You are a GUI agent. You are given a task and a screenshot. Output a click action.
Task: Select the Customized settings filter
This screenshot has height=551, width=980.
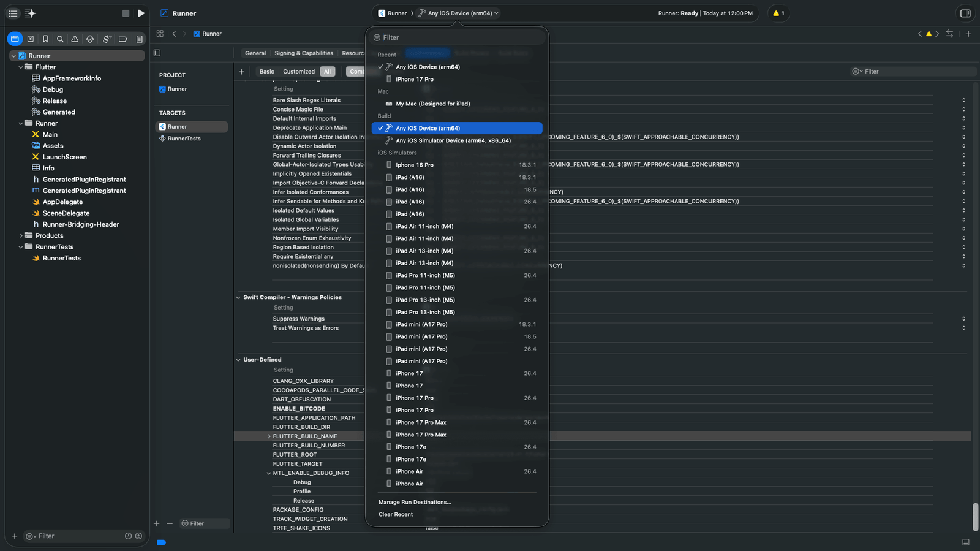(299, 72)
